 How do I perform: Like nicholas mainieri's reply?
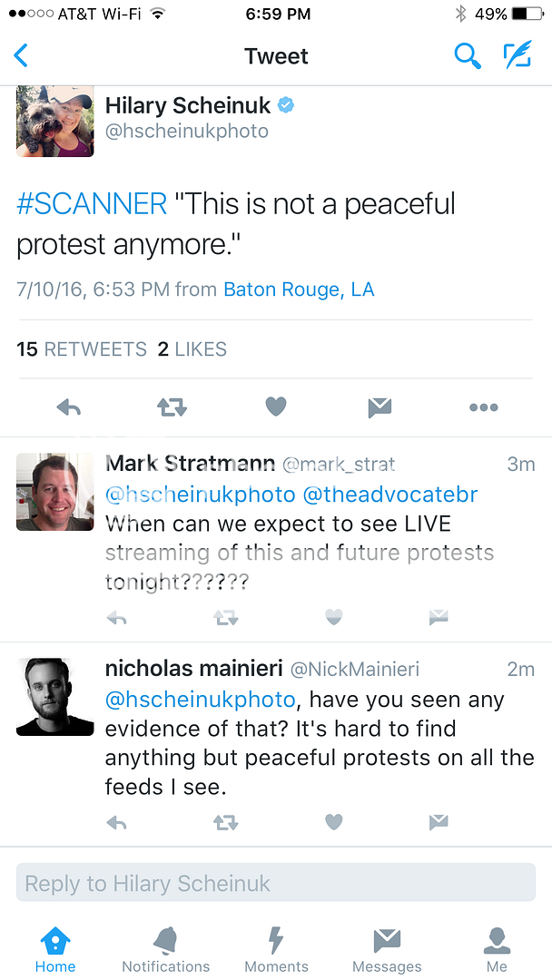(334, 822)
